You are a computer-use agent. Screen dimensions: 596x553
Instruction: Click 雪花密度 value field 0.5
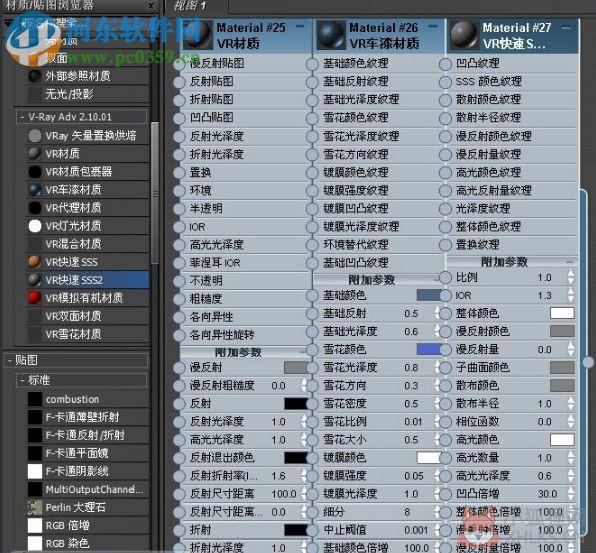411,403
